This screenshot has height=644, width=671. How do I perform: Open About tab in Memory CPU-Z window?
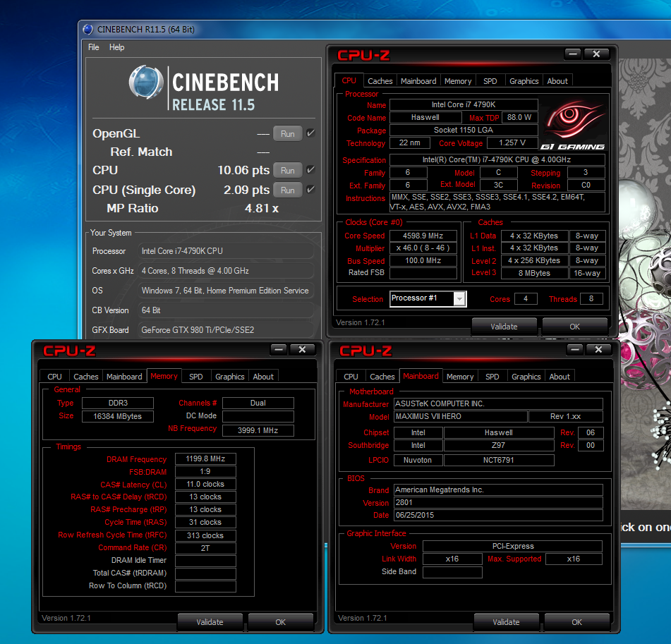tap(263, 377)
